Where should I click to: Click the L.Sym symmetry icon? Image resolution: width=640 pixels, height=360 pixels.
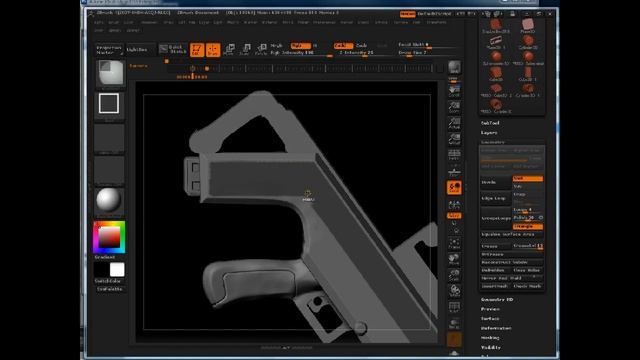pyautogui.click(x=454, y=204)
